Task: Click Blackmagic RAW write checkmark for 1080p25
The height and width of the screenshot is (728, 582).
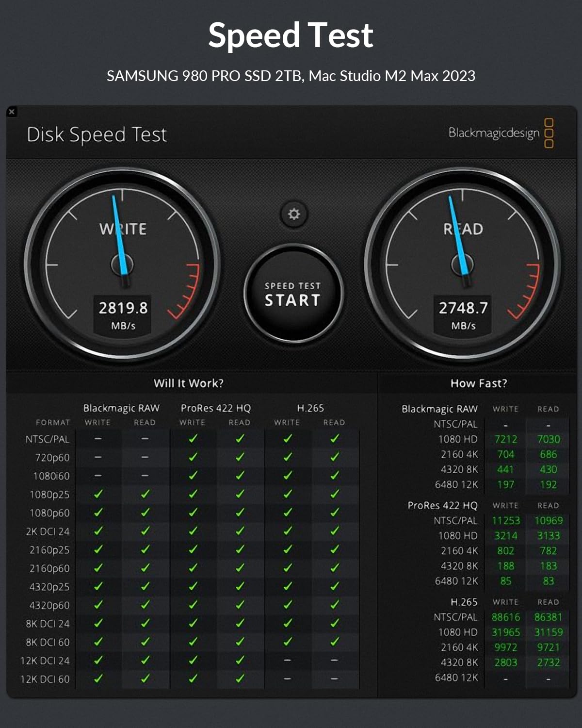Action: tap(98, 494)
